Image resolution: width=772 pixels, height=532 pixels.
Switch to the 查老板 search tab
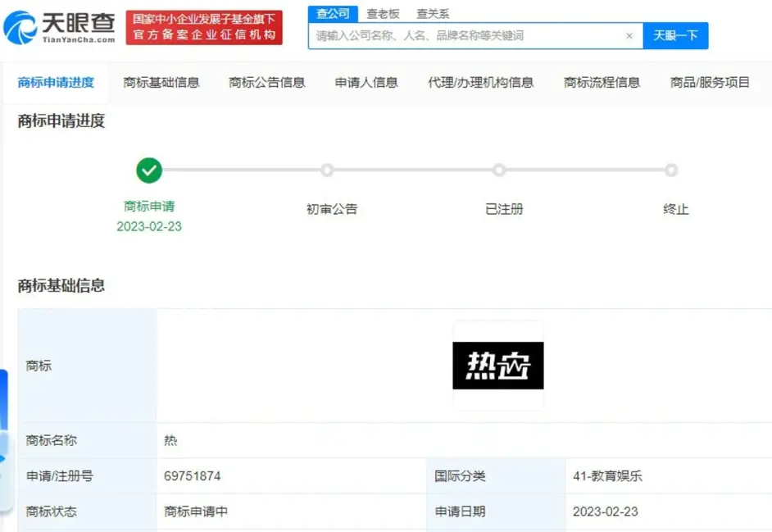(x=383, y=14)
